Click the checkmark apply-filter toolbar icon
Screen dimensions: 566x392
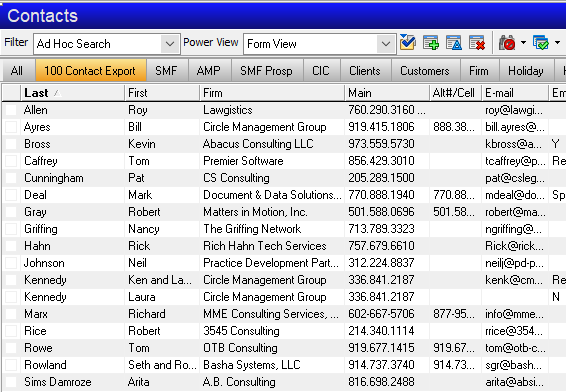click(408, 43)
